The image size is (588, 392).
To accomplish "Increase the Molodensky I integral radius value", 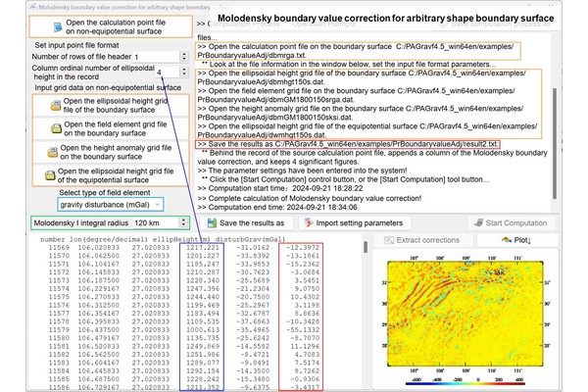I will click(185, 220).
